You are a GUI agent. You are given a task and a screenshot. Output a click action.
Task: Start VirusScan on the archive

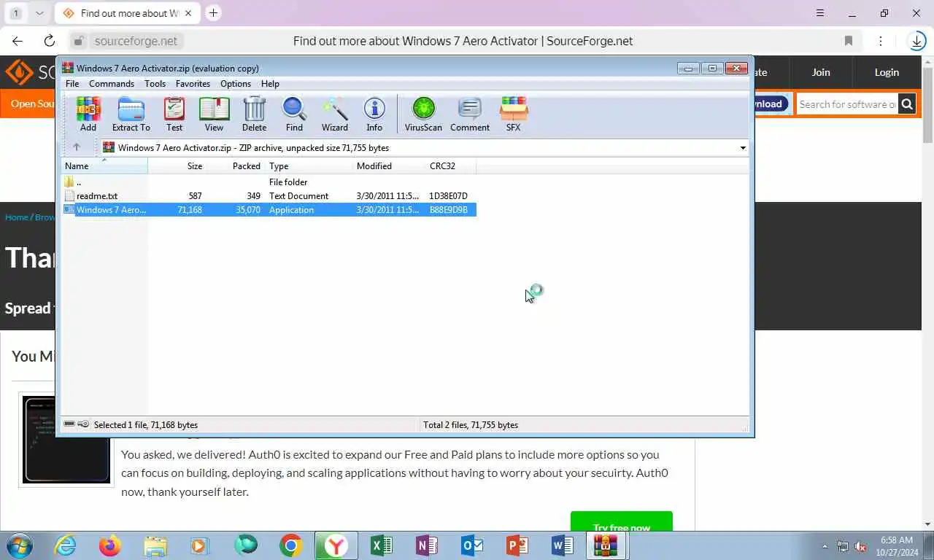pyautogui.click(x=423, y=114)
